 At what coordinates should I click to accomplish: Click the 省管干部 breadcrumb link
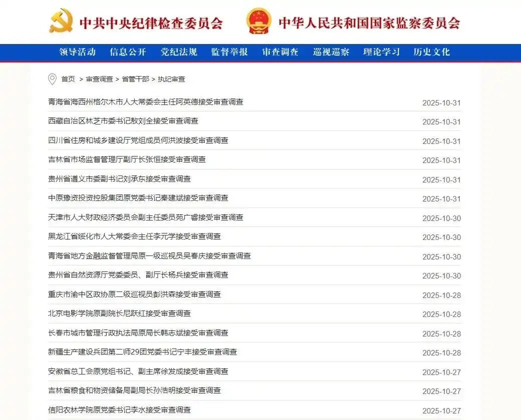(x=135, y=79)
